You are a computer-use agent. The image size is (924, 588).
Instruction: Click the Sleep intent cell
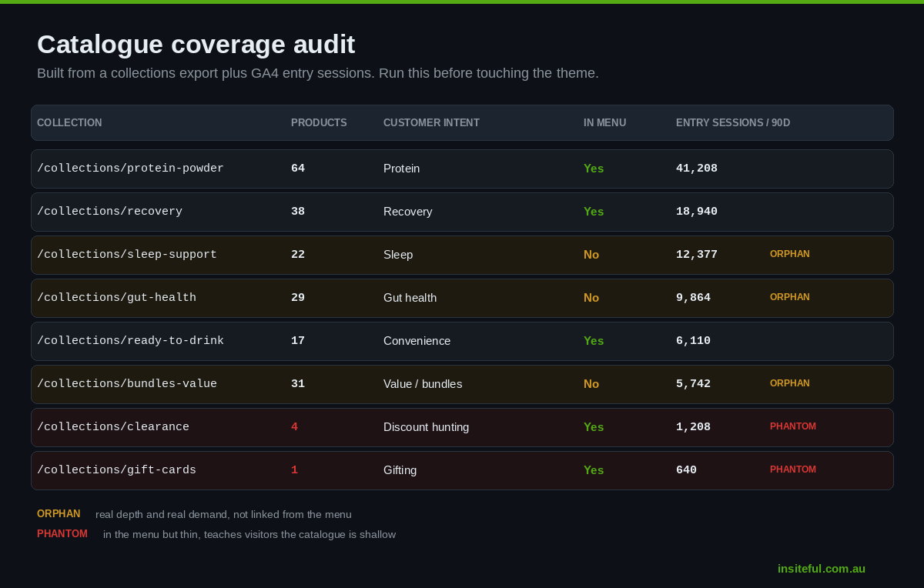pos(398,255)
